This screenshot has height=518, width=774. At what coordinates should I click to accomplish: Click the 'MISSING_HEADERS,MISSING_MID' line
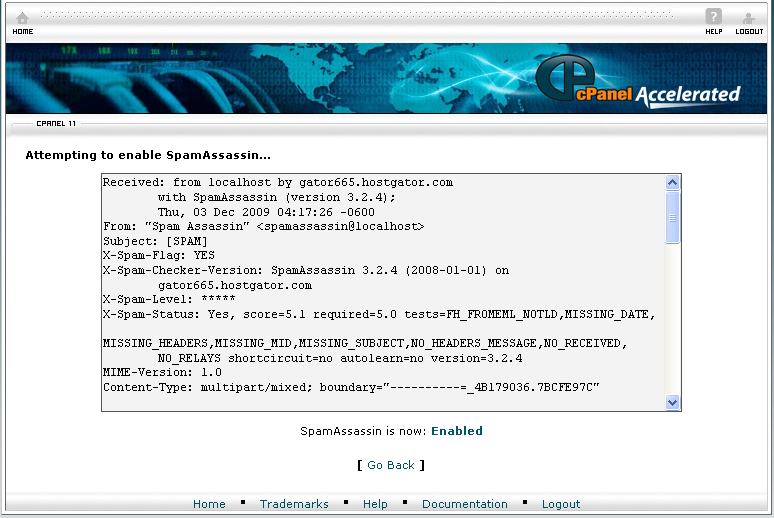click(x=365, y=343)
